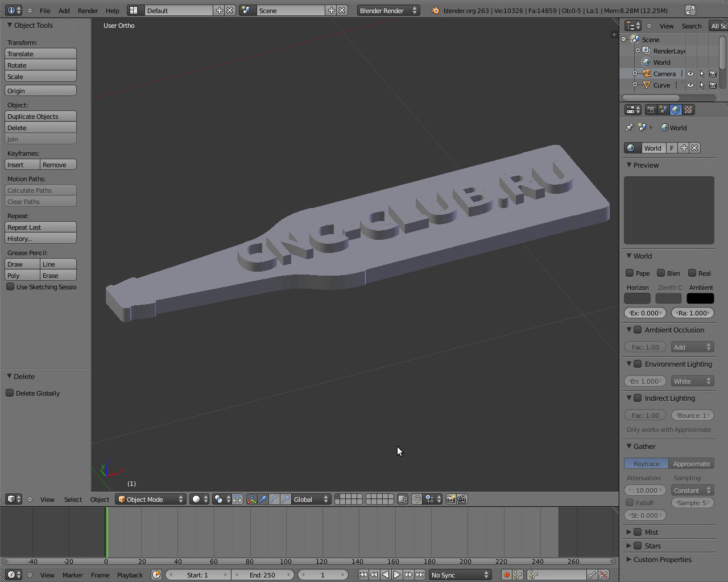The width and height of the screenshot is (728, 582).
Task: Toggle preview frame range clock icon in timeline
Action: (156, 575)
